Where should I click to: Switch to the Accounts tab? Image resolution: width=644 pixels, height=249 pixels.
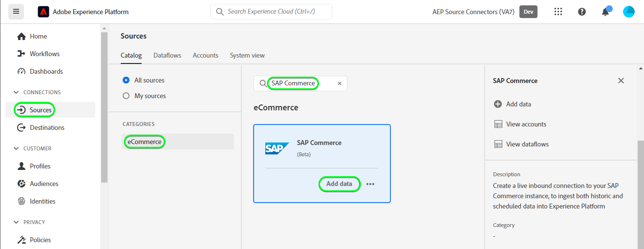pos(205,55)
